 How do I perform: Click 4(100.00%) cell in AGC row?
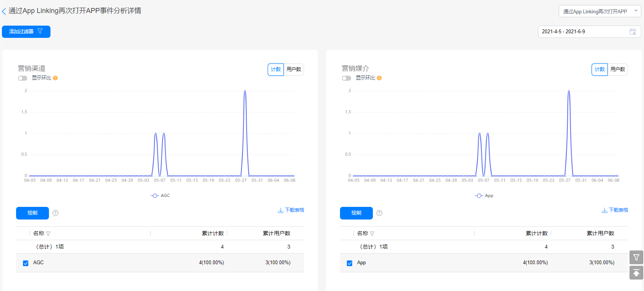(x=211, y=263)
